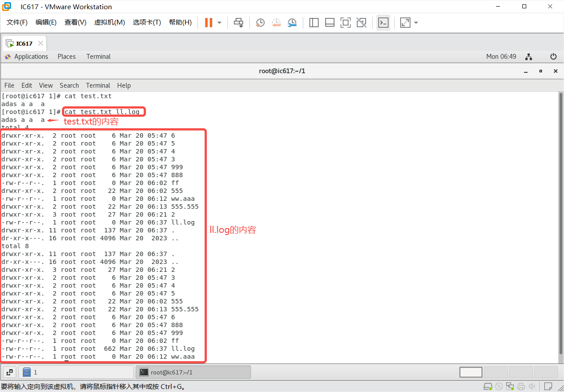Toggle the library sidebar view
Screen dimensions: 564x392
pyautogui.click(x=314, y=22)
